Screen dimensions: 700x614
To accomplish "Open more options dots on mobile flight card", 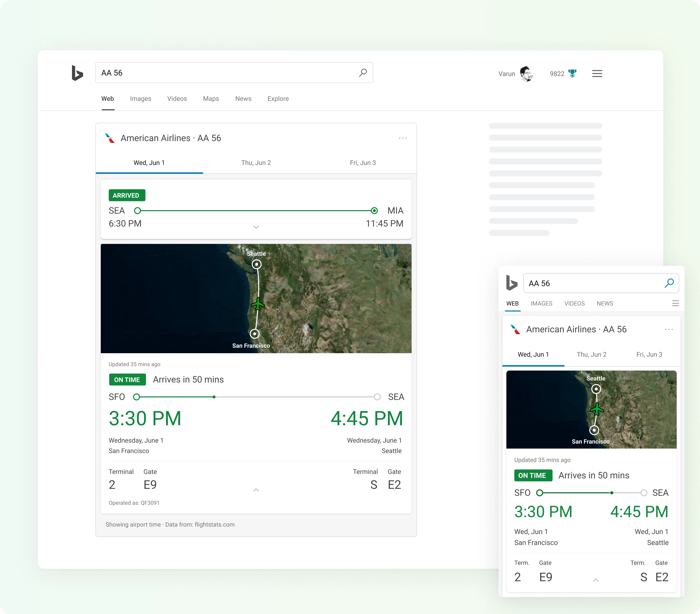I will pyautogui.click(x=669, y=329).
